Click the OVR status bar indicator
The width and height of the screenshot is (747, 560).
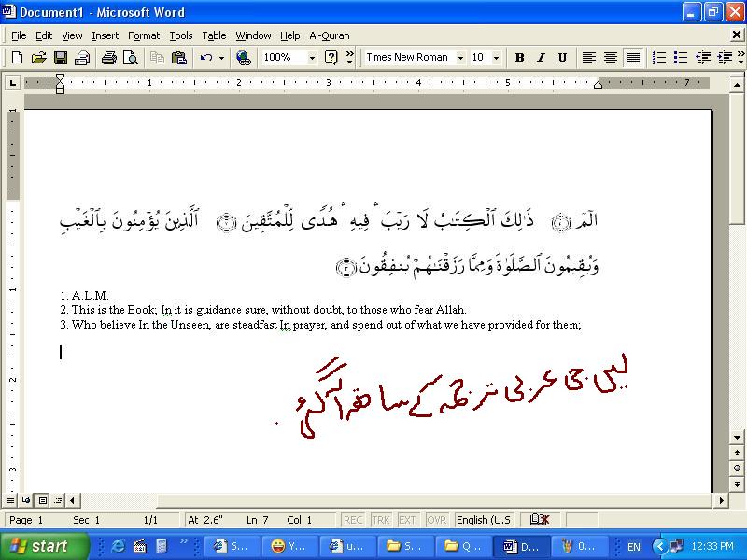[x=436, y=520]
